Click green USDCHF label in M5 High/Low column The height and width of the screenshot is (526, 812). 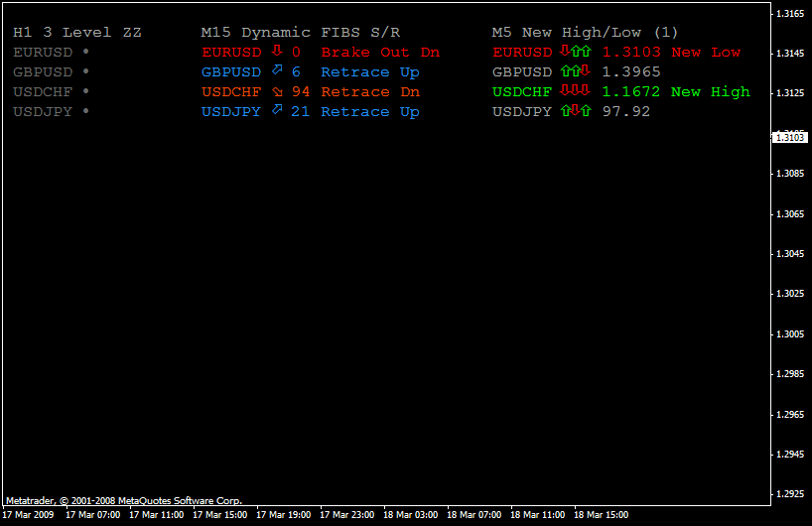(522, 91)
